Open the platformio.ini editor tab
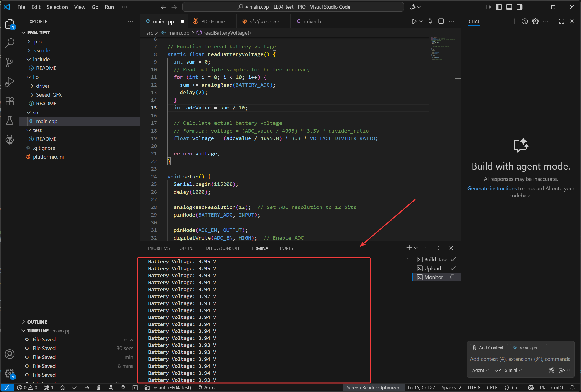The height and width of the screenshot is (392, 581). pos(264,21)
